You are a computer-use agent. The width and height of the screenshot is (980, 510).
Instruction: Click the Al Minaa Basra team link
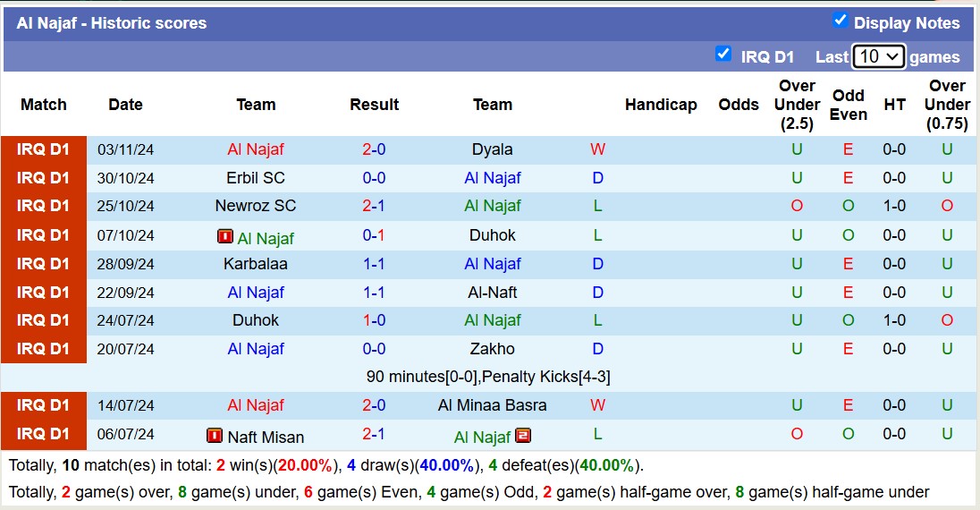(x=492, y=405)
